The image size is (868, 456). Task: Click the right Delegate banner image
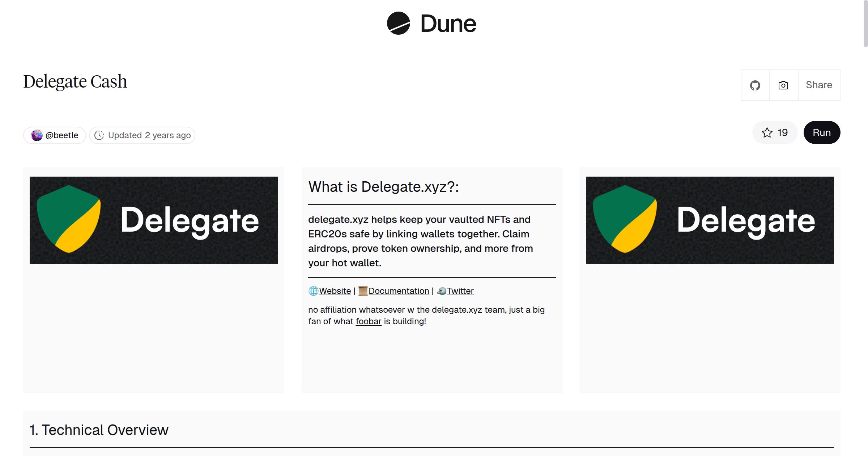(x=710, y=220)
